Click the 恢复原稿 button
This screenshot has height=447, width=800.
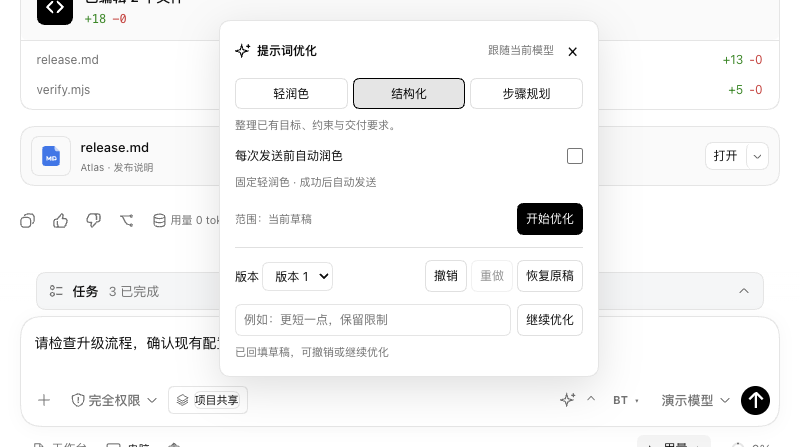[549, 276]
